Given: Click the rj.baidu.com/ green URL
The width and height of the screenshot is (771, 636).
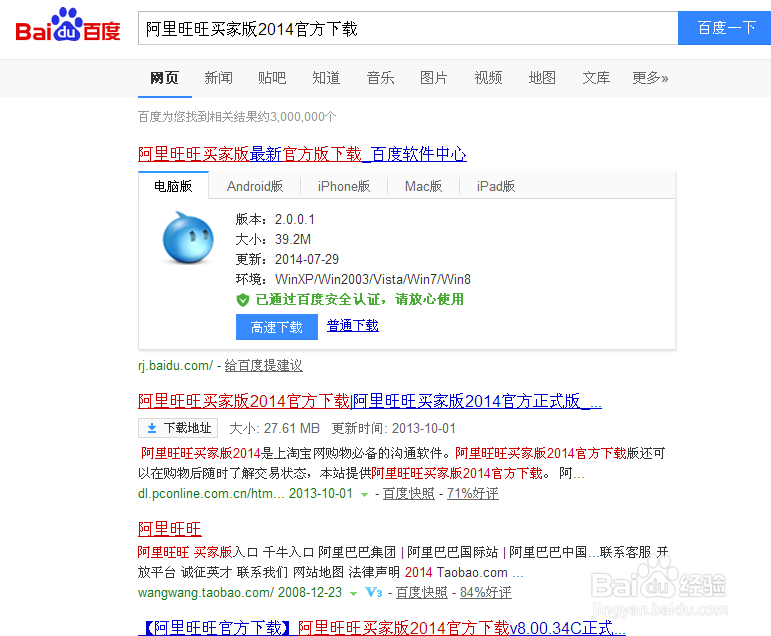Looking at the screenshot, I should (x=175, y=365).
